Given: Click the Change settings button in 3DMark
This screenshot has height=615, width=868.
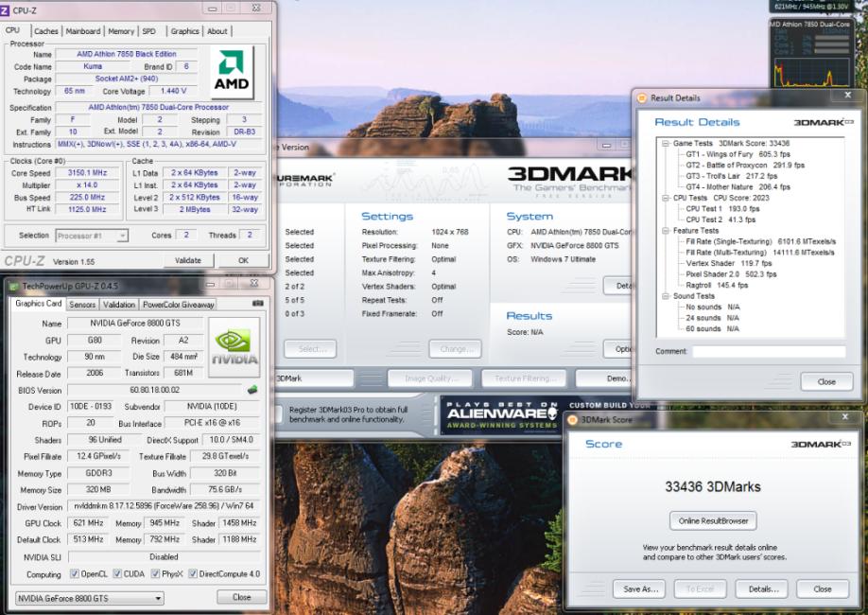Looking at the screenshot, I should coord(455,349).
